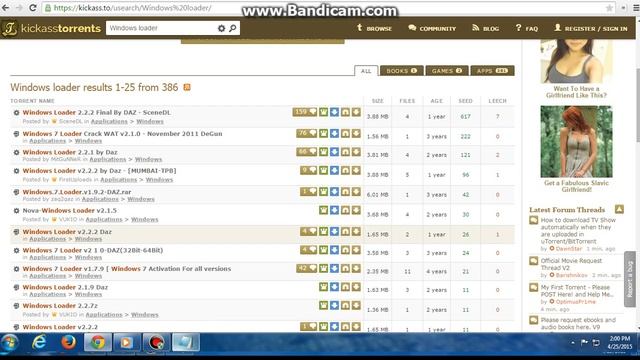
Task: Open the media player taskbar icon
Action: tap(127, 342)
